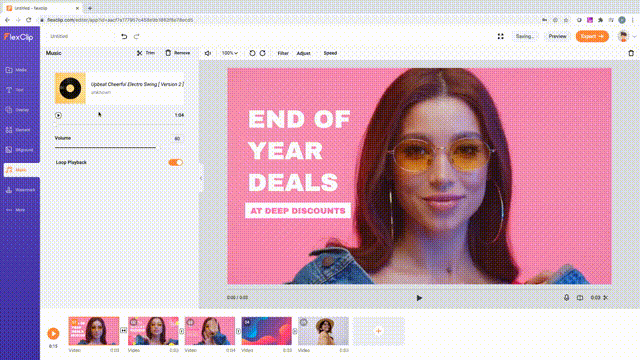
Task: Click the browser address bar
Action: 286,20
